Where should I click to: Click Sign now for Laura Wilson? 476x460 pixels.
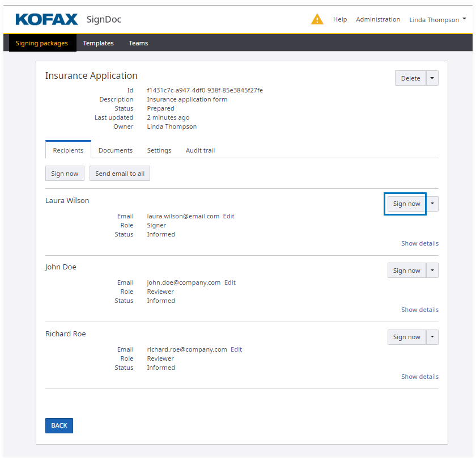click(406, 204)
